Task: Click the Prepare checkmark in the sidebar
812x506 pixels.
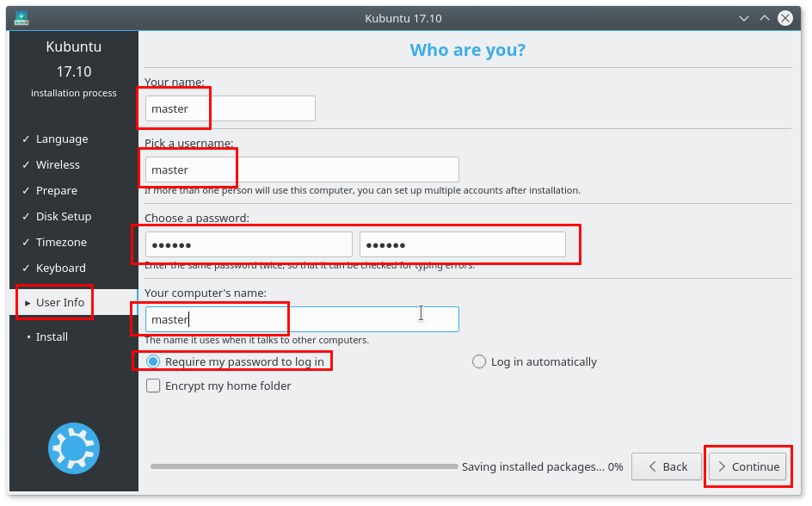Action: click(x=24, y=190)
